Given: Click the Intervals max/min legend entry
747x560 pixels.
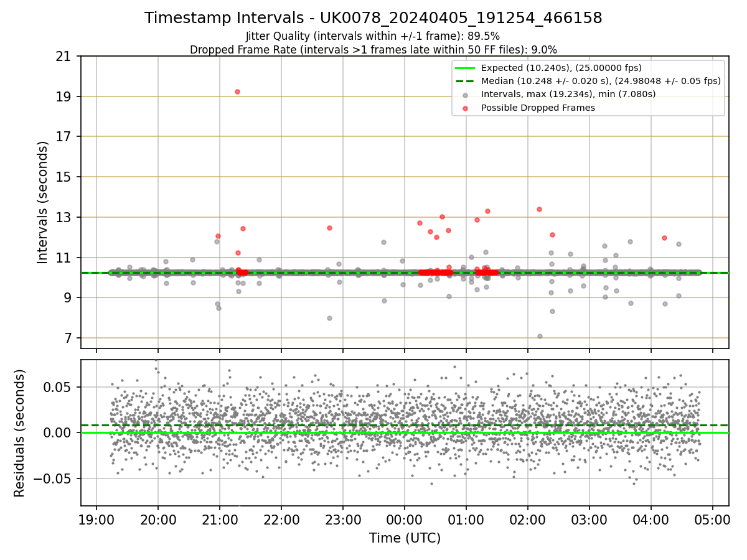Looking at the screenshot, I should tap(568, 94).
